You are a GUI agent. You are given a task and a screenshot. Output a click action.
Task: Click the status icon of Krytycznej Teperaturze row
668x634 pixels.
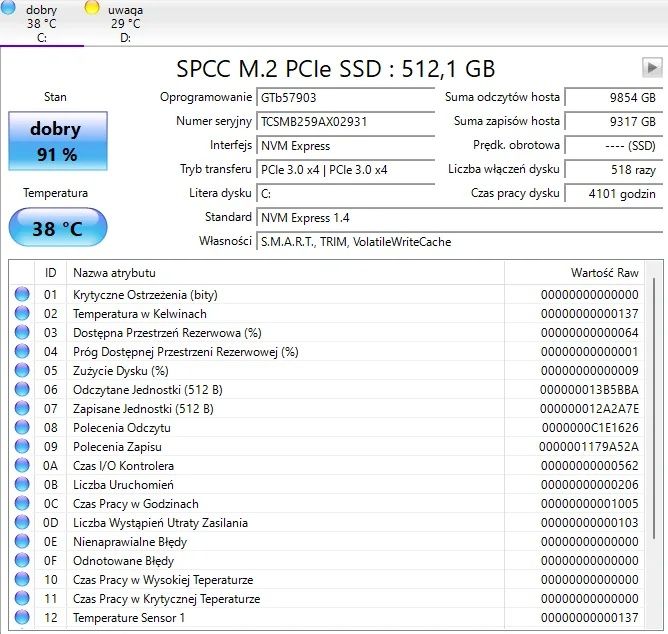click(x=22, y=599)
